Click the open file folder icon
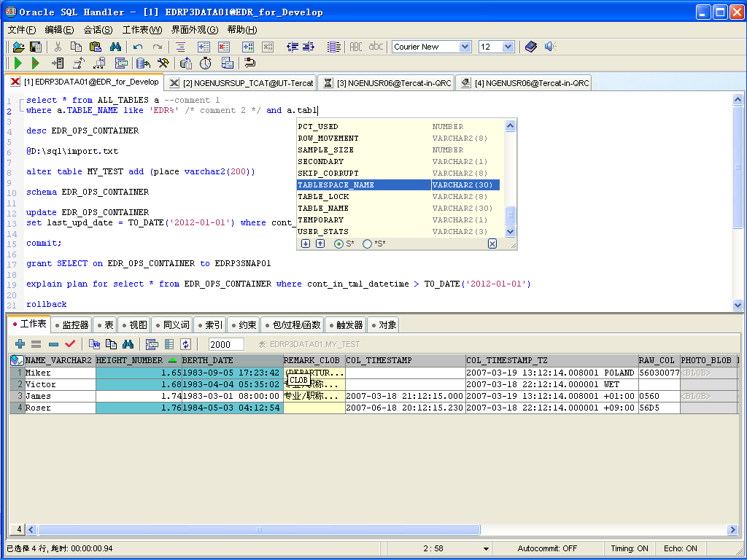The height and width of the screenshot is (560, 747). (x=18, y=47)
